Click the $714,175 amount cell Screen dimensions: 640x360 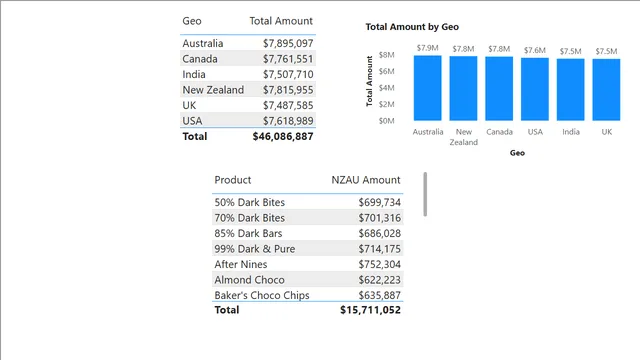tap(380, 249)
